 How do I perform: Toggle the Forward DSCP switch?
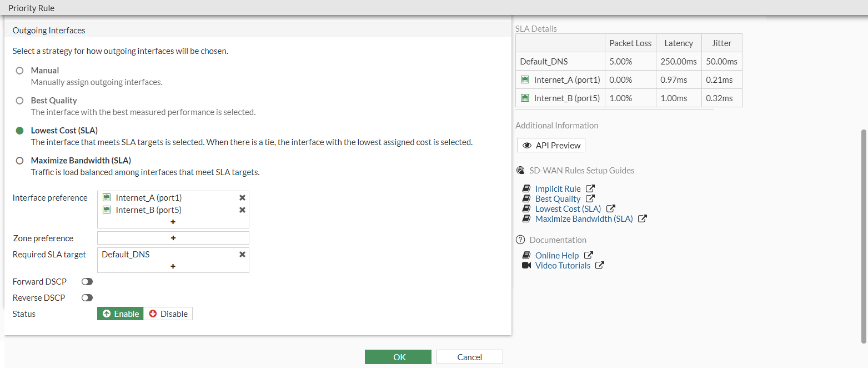point(87,282)
